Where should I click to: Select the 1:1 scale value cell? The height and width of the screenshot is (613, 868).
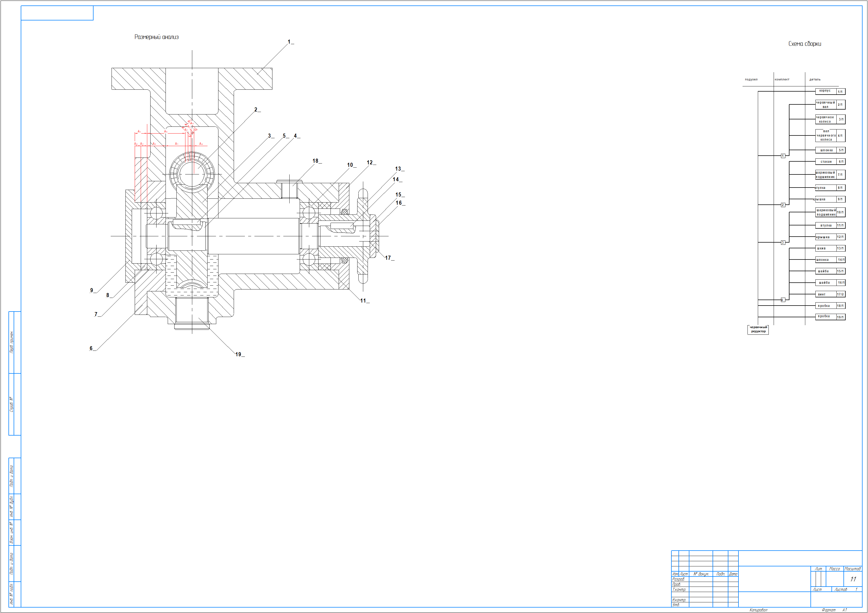853,579
